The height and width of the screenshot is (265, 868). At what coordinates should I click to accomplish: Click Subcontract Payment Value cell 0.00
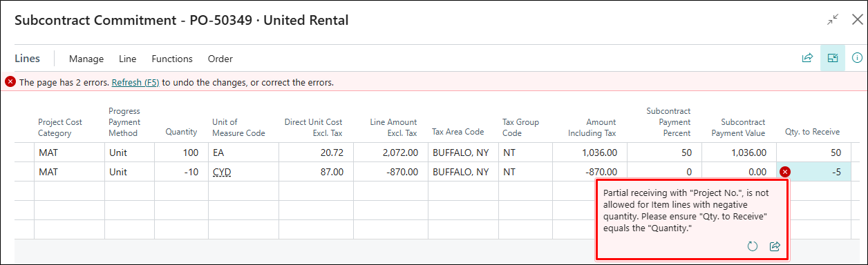click(739, 172)
